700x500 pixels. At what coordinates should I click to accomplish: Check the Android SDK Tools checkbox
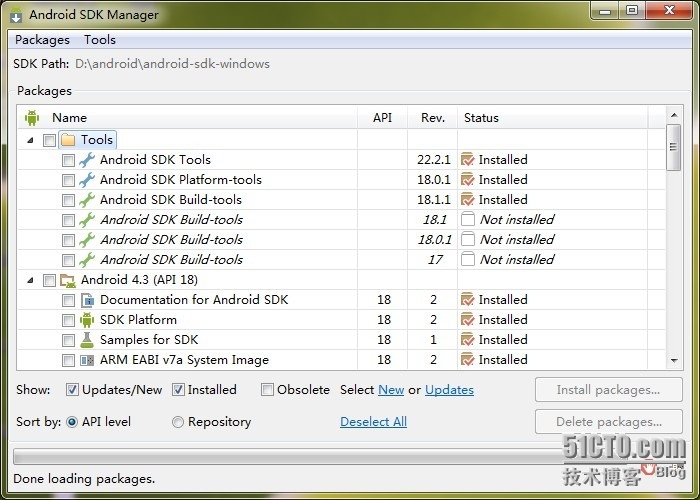click(68, 160)
